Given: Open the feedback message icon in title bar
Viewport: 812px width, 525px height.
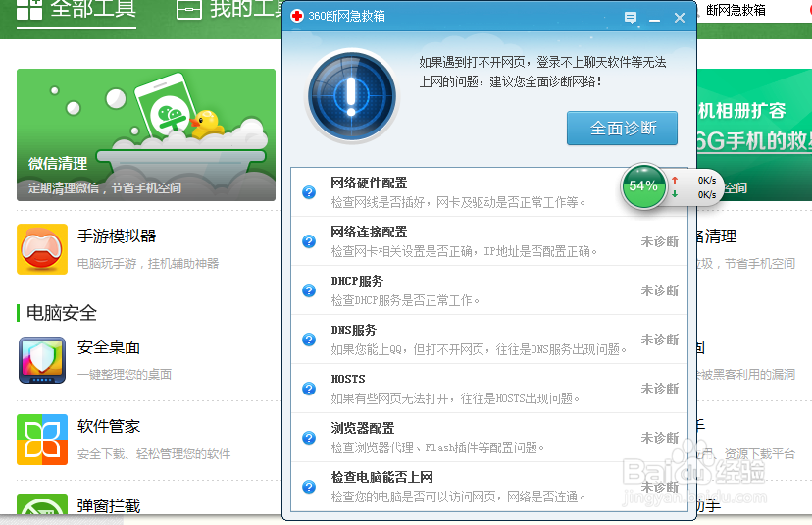Looking at the screenshot, I should [631, 18].
